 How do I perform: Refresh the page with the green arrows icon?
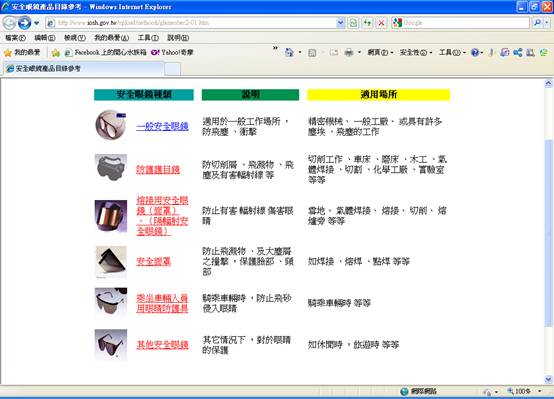pos(367,23)
